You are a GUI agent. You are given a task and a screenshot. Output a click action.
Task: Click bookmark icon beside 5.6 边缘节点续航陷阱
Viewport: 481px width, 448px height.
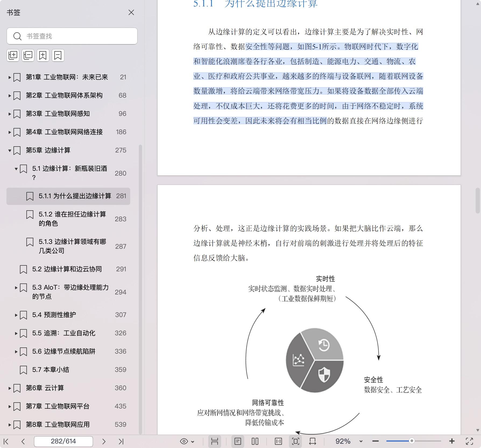pos(23,352)
